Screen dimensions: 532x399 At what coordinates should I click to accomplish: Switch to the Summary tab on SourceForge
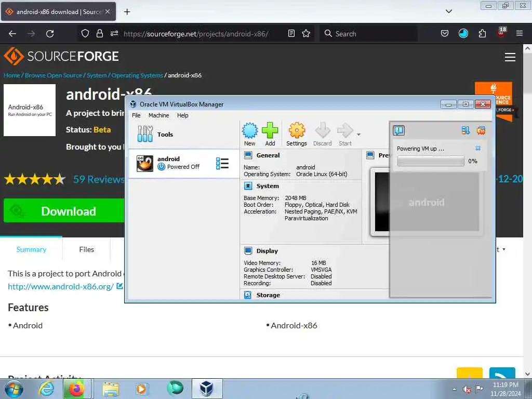point(31,249)
